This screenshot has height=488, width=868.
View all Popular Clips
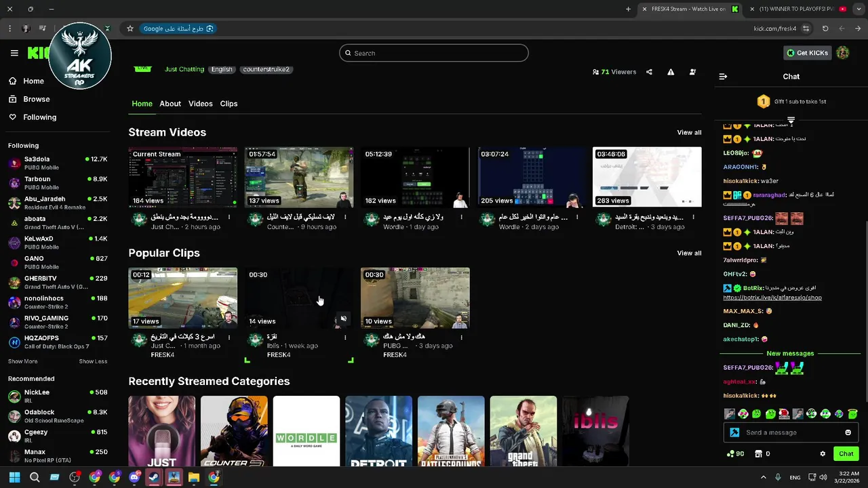[x=689, y=253]
